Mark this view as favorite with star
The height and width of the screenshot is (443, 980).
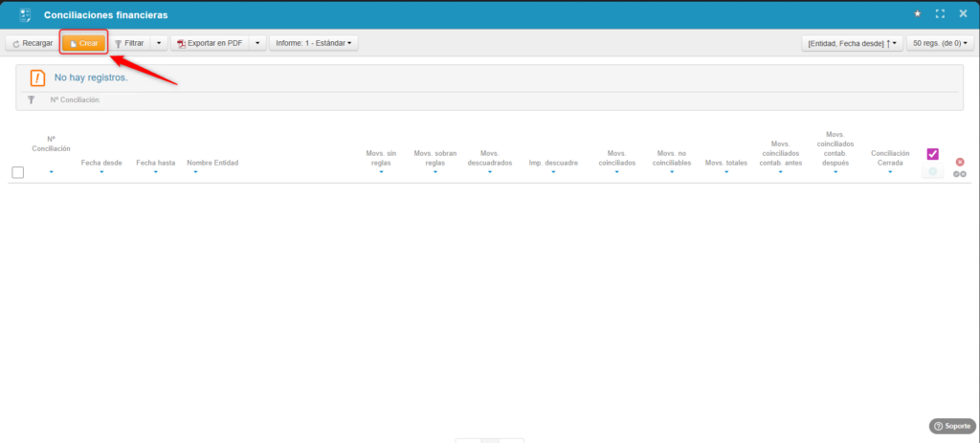(917, 14)
